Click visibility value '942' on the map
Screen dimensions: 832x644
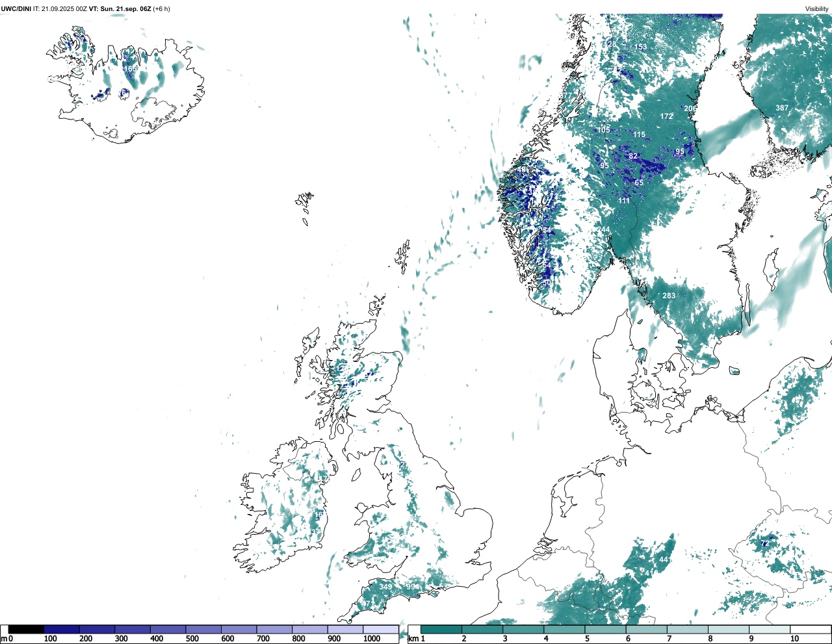(x=679, y=195)
